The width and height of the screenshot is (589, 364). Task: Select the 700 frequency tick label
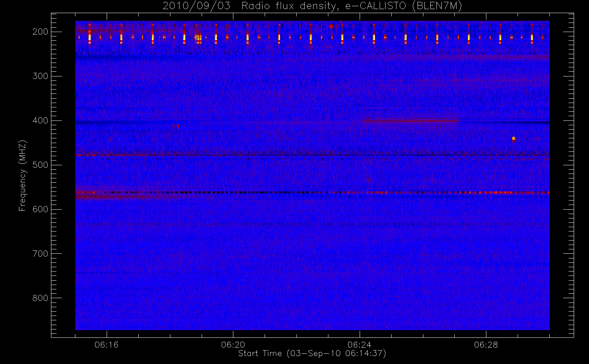click(40, 254)
